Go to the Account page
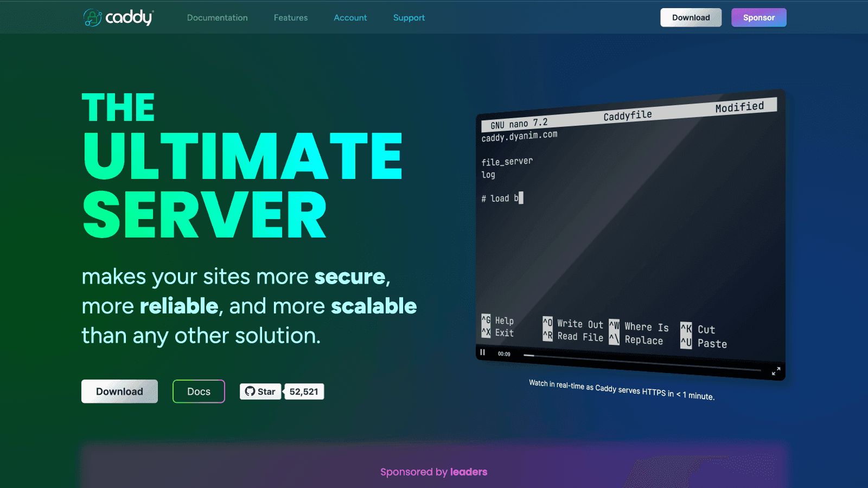 point(350,18)
